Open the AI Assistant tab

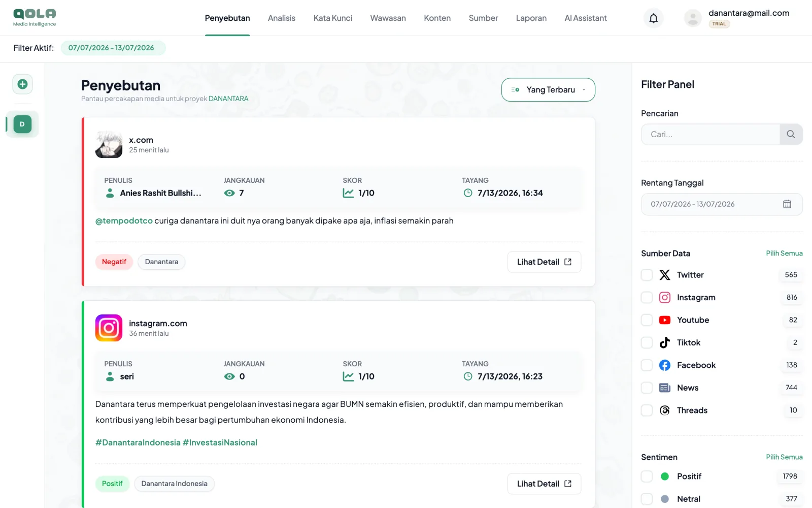(x=586, y=18)
